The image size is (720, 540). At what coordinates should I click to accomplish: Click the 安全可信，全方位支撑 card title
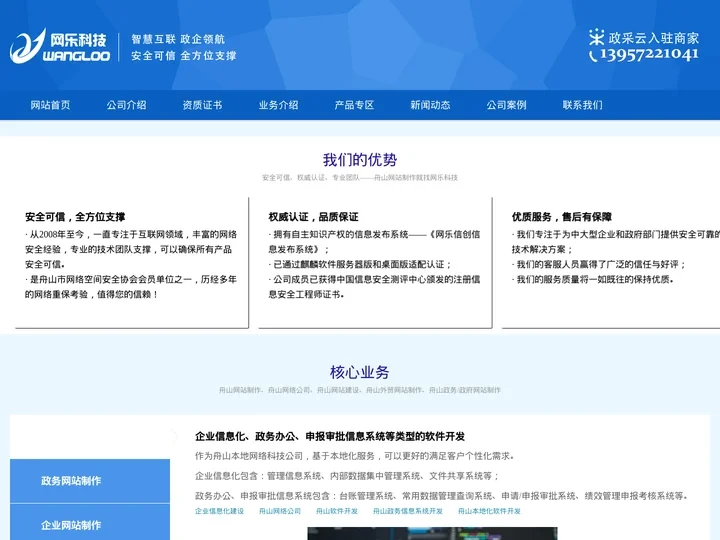point(75,217)
